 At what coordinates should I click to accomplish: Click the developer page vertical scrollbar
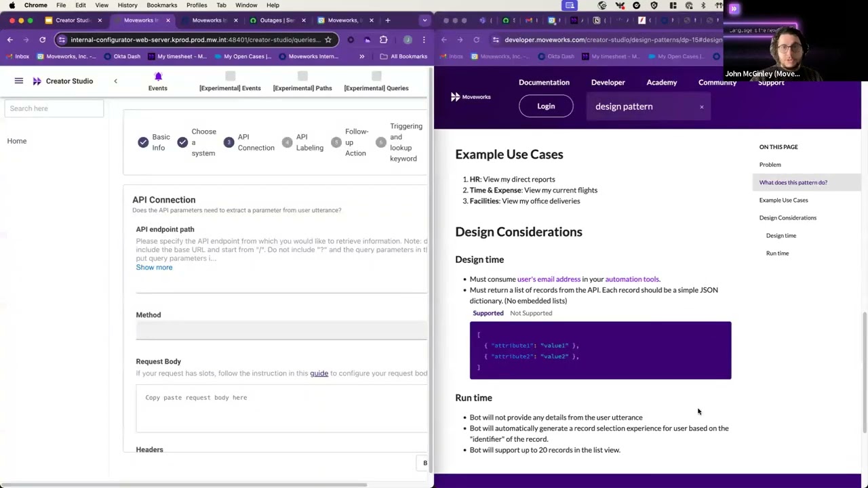[x=864, y=371]
